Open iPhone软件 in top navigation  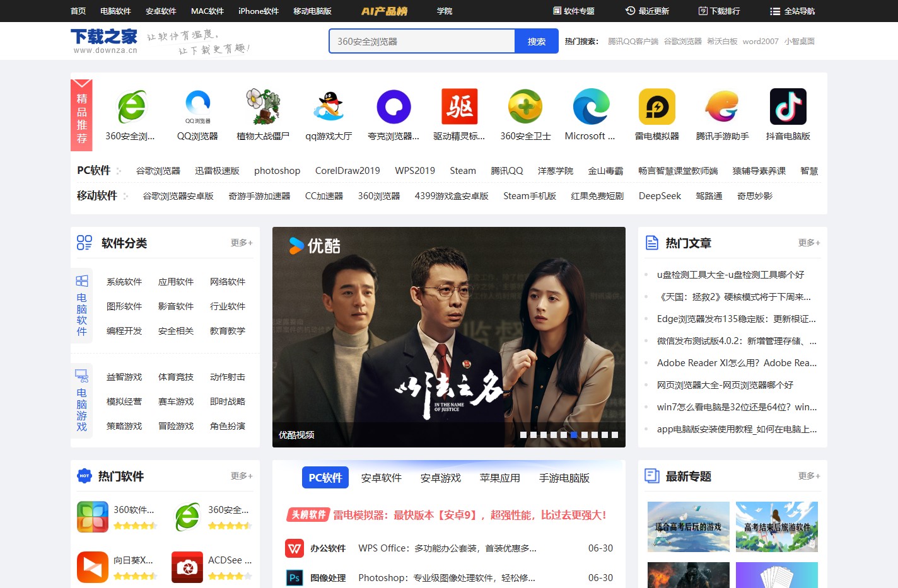click(x=259, y=11)
